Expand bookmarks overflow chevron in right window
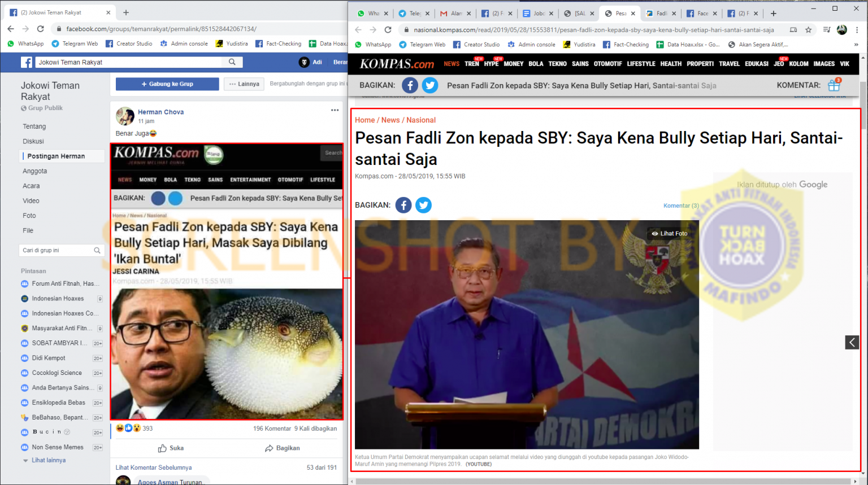Image resolution: width=868 pixels, height=485 pixels. point(856,45)
